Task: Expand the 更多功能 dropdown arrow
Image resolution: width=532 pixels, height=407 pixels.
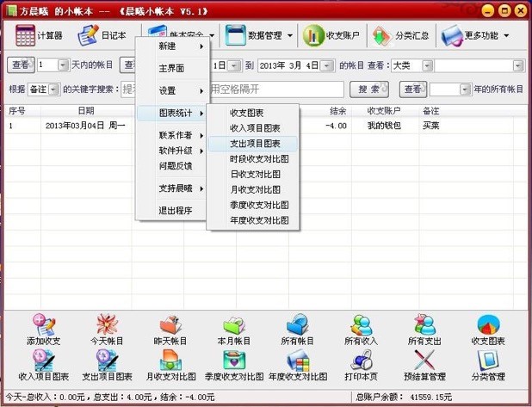Action: point(506,35)
